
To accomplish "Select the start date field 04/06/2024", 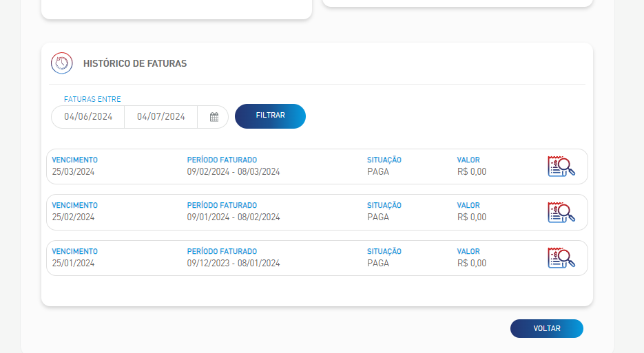I will (x=88, y=117).
